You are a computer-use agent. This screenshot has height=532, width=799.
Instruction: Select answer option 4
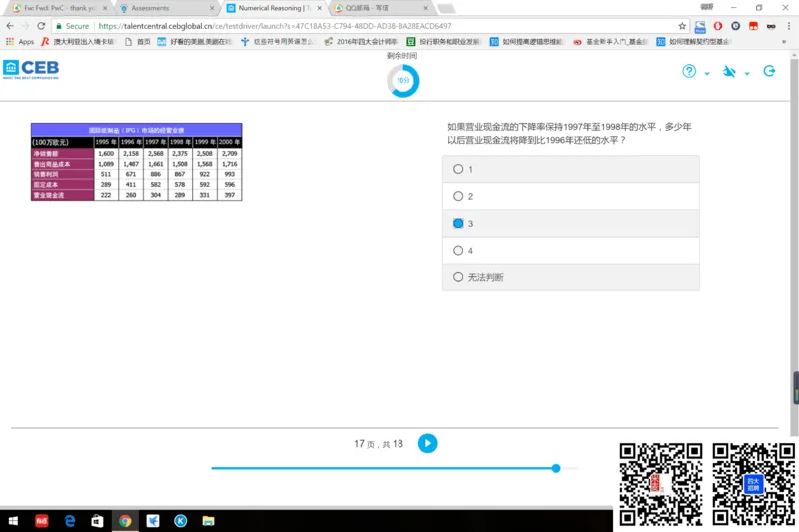click(x=570, y=250)
